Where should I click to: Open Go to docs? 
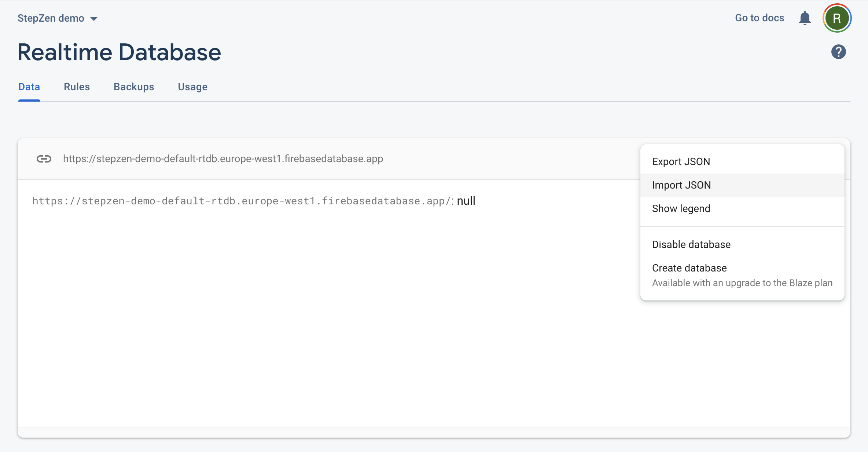(759, 18)
